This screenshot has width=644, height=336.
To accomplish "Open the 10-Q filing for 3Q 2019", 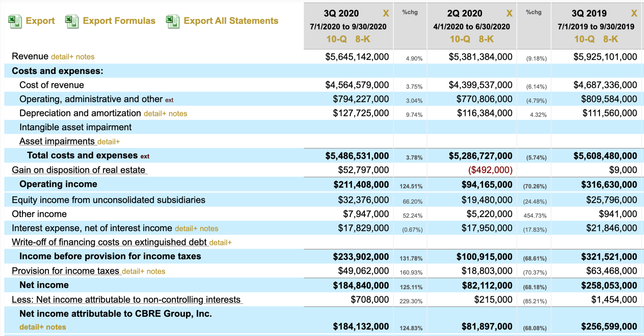I will [x=584, y=39].
